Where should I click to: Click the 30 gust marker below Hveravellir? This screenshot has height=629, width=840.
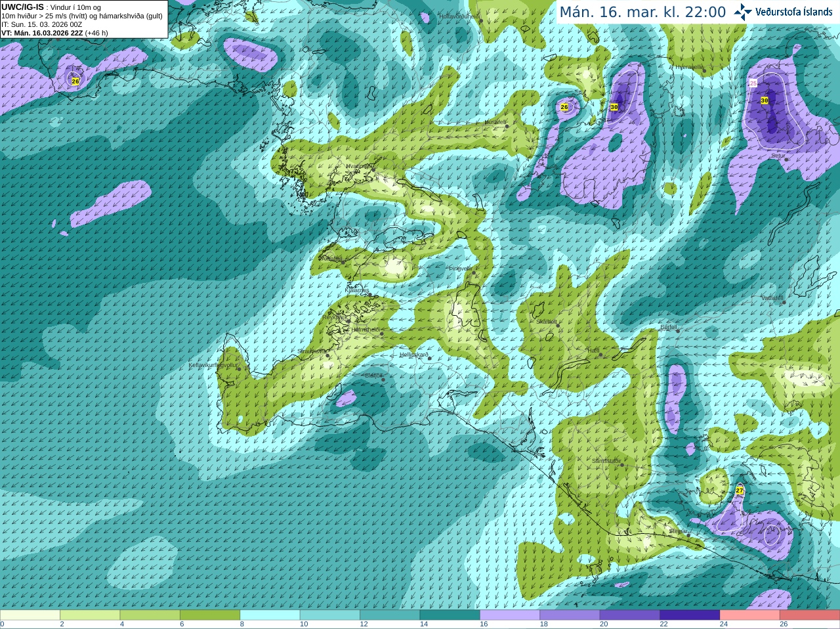click(614, 107)
